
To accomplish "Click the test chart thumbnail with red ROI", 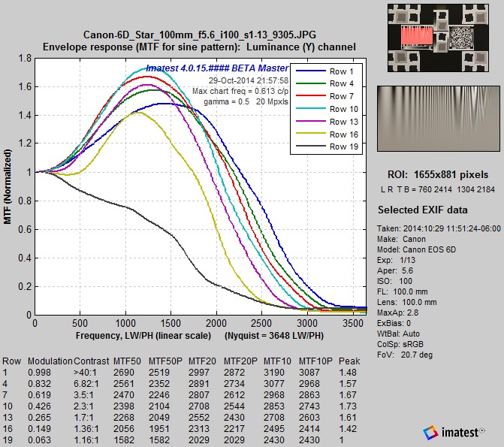I will [438, 38].
